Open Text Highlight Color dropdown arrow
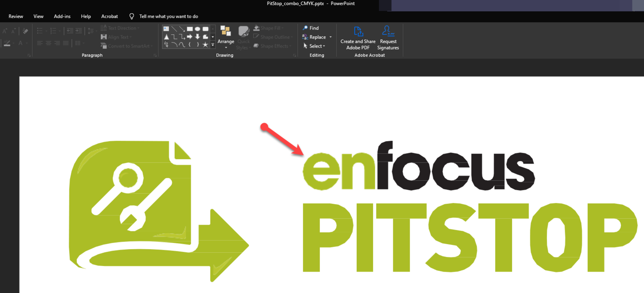Viewport: 644px width, 293px height. coord(13,43)
